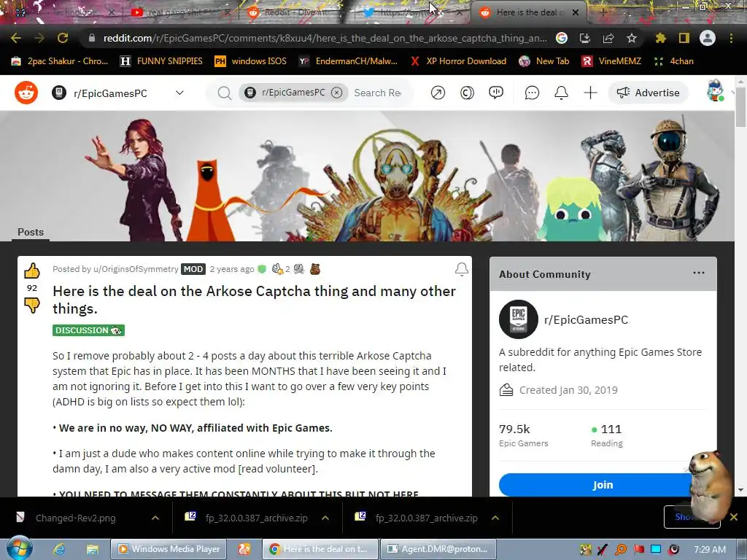This screenshot has width=747, height=560.
Task: Open the user avatar profile menu
Action: (715, 91)
